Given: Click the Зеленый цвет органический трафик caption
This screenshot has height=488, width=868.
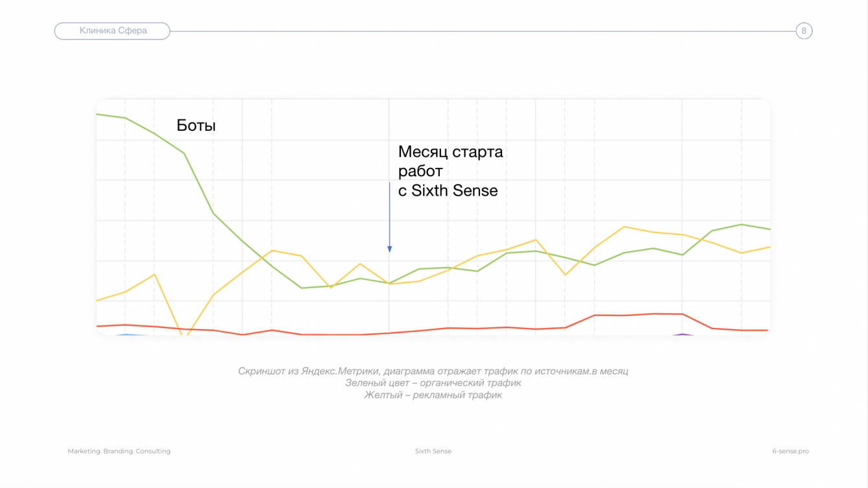Looking at the screenshot, I should click(x=433, y=383).
